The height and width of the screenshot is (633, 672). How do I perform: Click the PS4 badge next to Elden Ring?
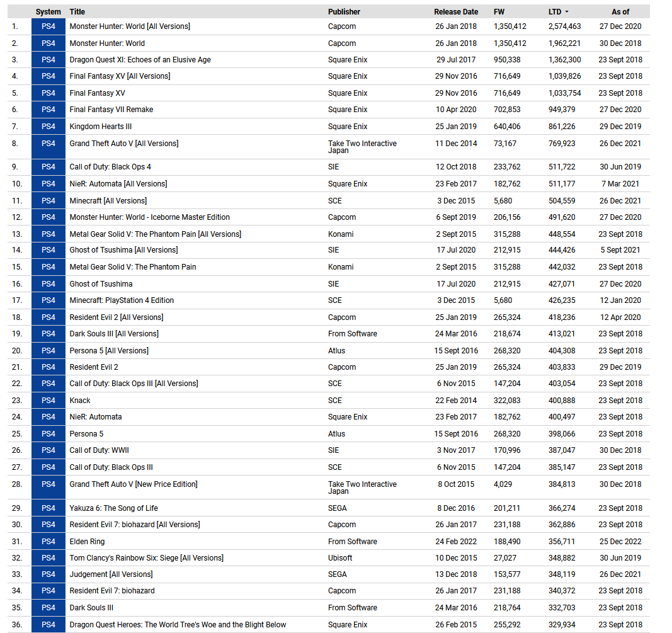(48, 541)
